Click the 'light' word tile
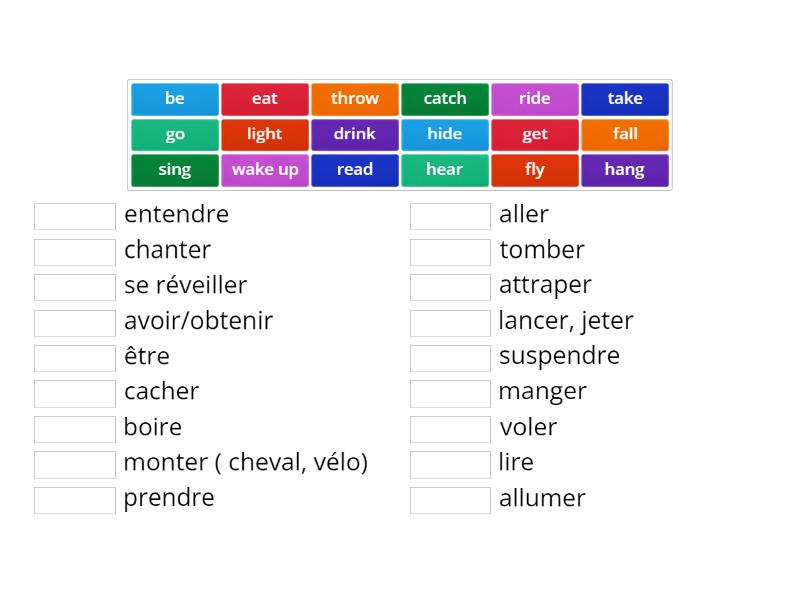 [264, 134]
